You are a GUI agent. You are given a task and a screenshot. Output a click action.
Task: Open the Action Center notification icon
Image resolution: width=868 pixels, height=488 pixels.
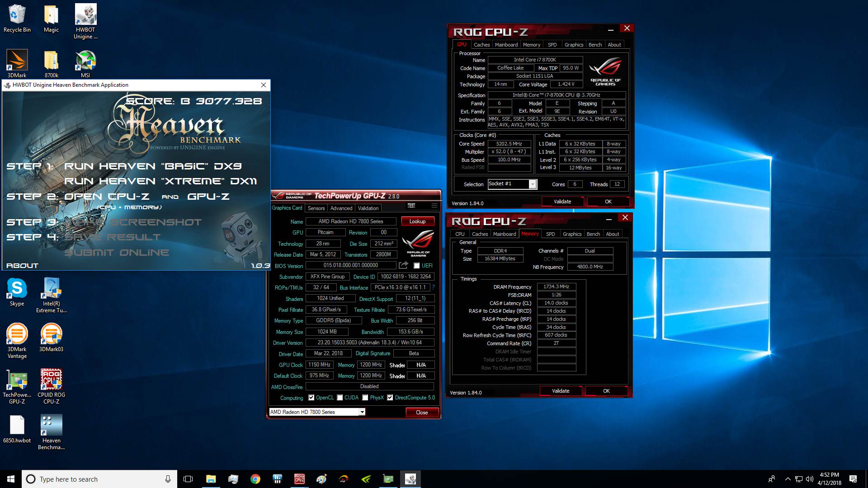853,479
